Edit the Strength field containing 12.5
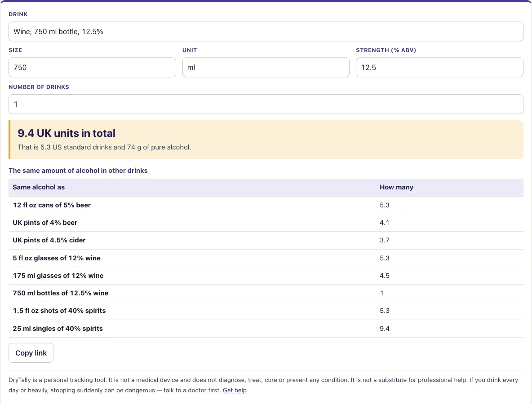The height and width of the screenshot is (404, 532). coord(439,67)
